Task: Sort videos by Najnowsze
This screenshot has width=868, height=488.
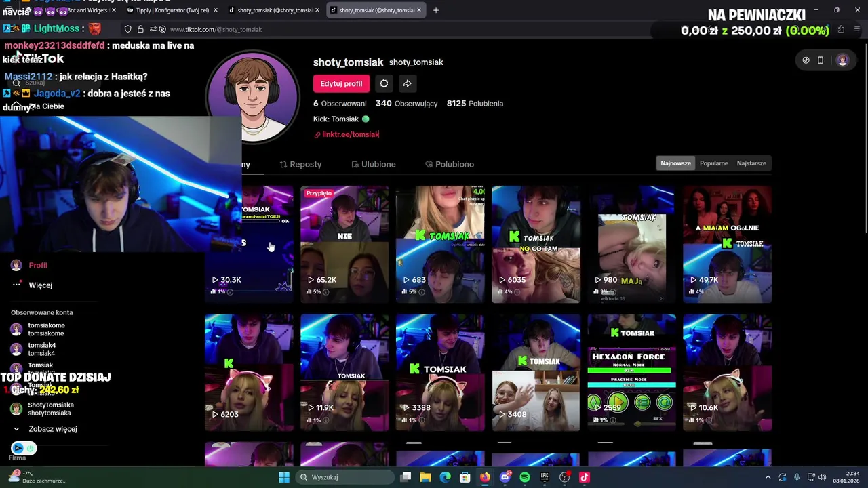Action: 675,163
